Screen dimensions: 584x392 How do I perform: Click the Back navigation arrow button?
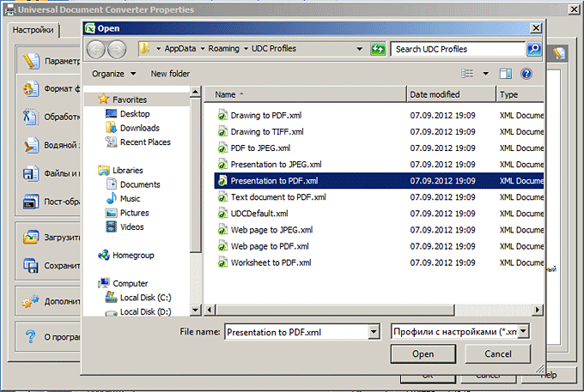(x=96, y=49)
